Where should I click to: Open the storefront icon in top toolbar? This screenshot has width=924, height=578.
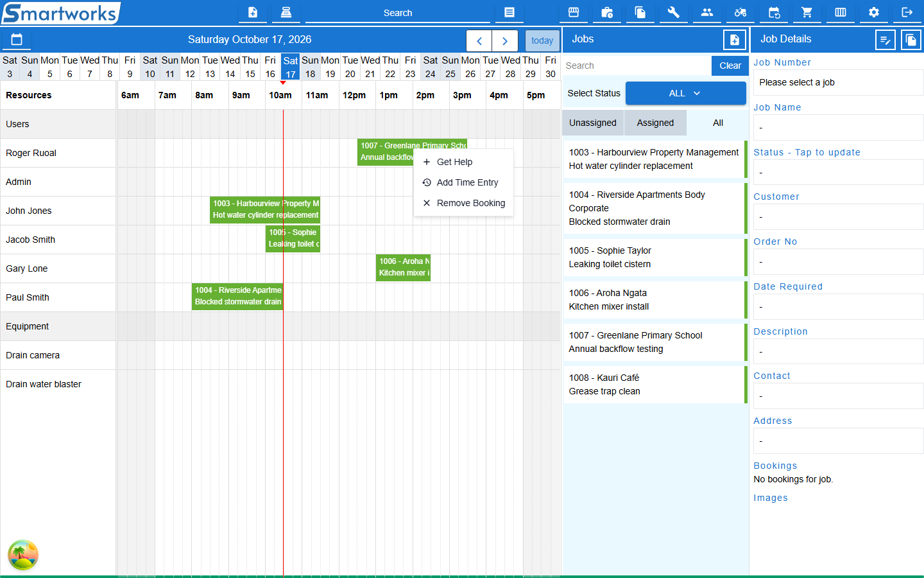pos(574,12)
